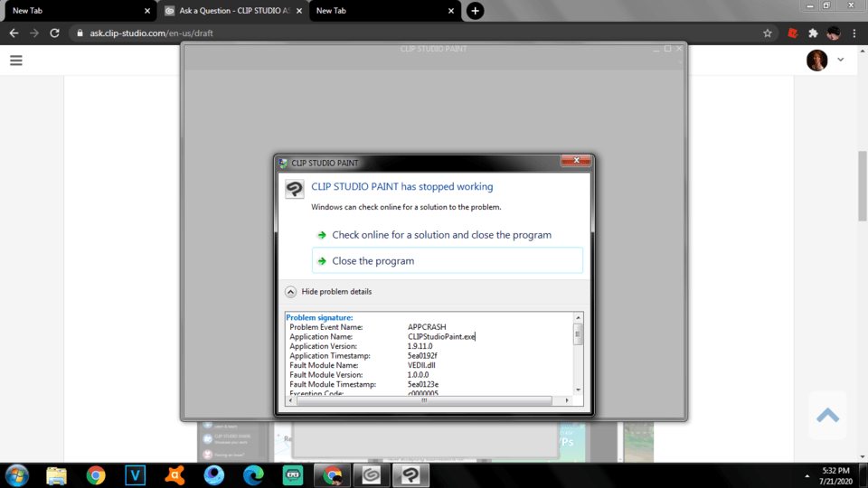Show hidden system tray icons arrow
Image resolution: width=868 pixels, height=488 pixels.
[x=807, y=476]
